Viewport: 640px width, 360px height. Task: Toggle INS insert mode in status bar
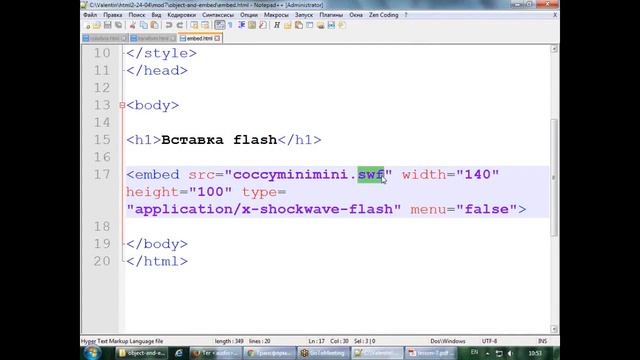click(542, 341)
